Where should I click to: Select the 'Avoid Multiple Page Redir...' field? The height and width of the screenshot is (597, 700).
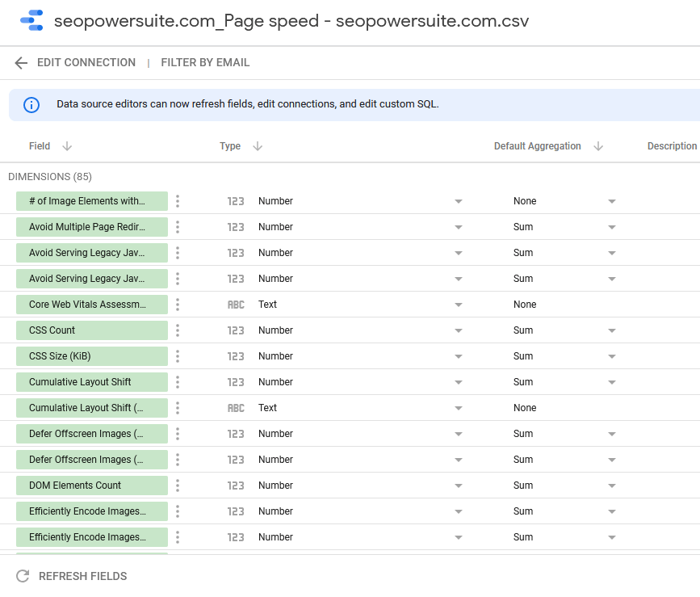pyautogui.click(x=92, y=227)
